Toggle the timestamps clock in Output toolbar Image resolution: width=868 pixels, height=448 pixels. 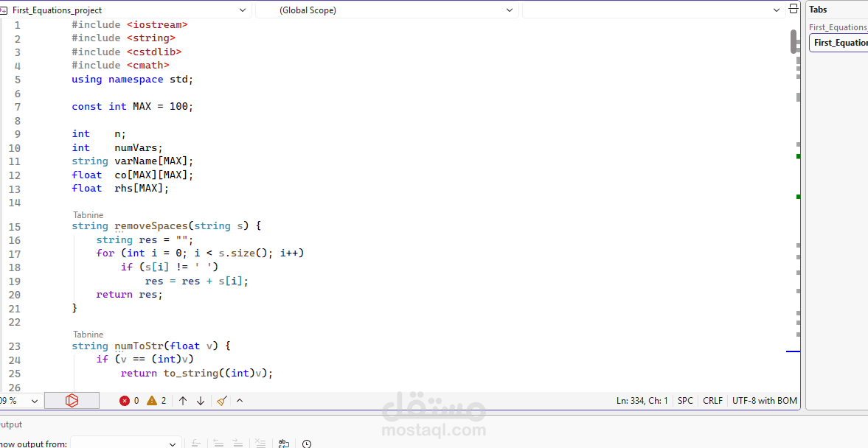[307, 443]
